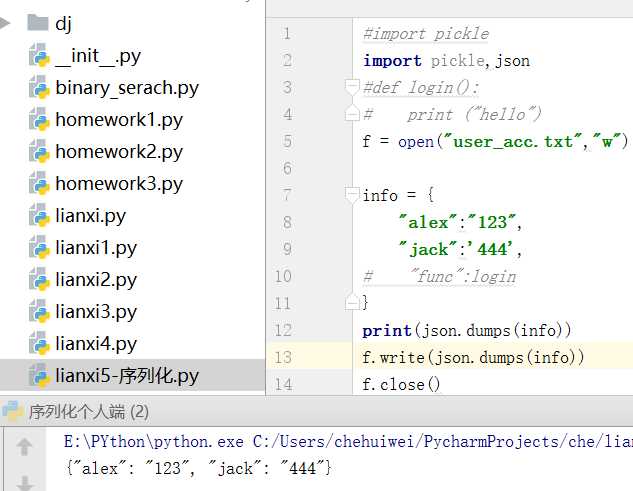Click the binary_serach.py Python file icon
Image resolution: width=633 pixels, height=491 pixels.
coord(39,87)
